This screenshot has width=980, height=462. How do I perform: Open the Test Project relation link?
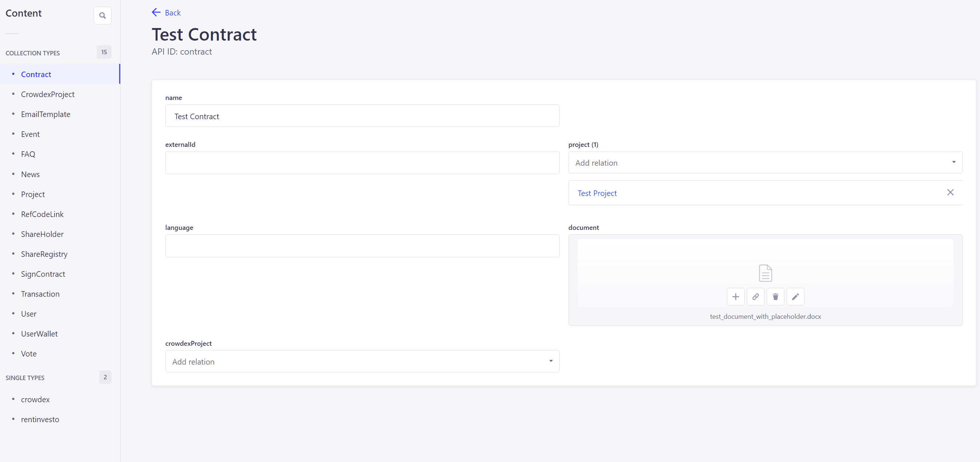point(597,193)
